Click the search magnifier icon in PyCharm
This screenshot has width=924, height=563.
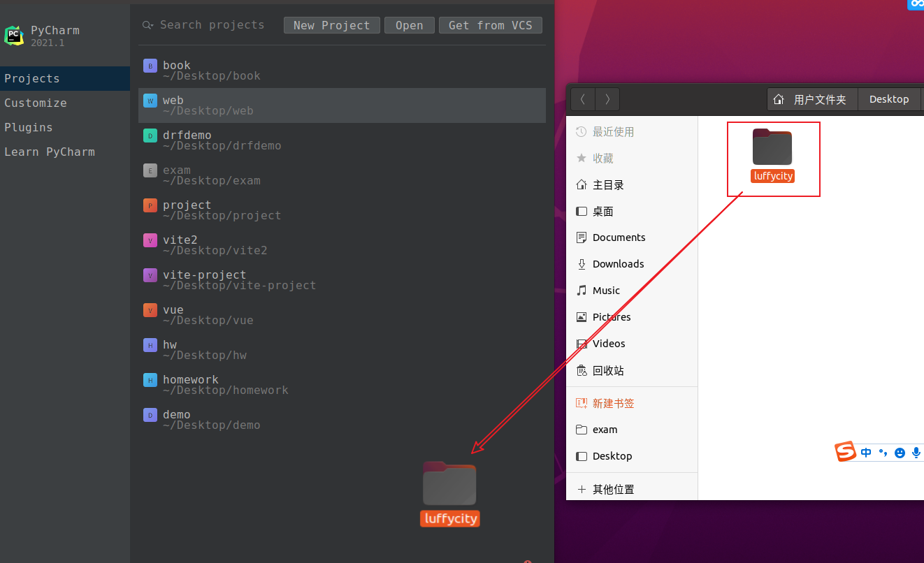(x=147, y=25)
